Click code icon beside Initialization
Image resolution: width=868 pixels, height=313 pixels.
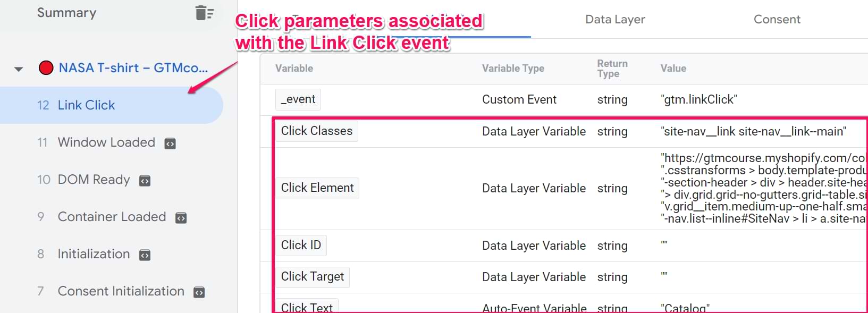145,255
